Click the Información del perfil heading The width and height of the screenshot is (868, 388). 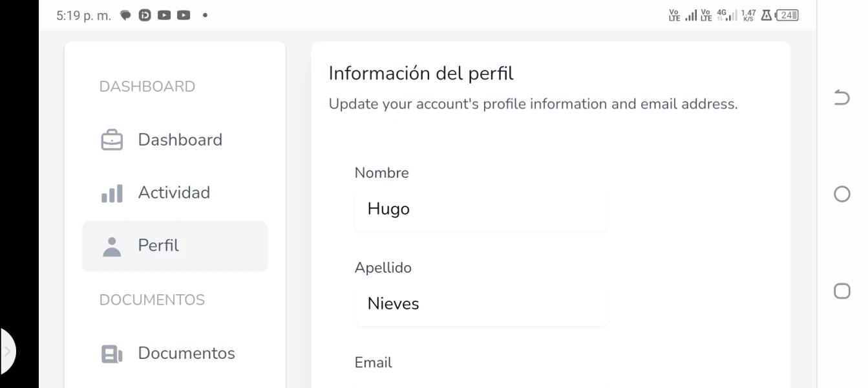[x=421, y=74]
